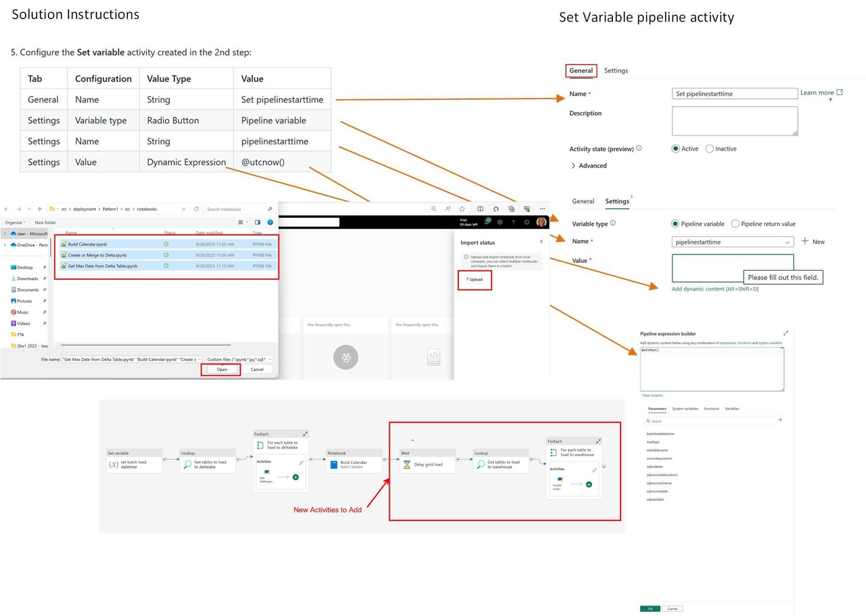The image size is (866, 616).
Task: Choose the Pipeline variable radio button
Action: (x=675, y=224)
